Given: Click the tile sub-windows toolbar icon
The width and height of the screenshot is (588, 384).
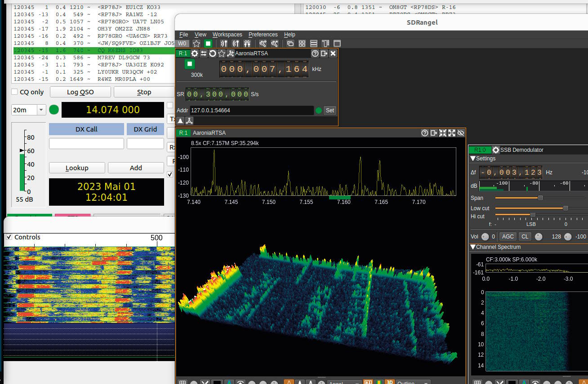Looking at the screenshot, I should pos(302,44).
